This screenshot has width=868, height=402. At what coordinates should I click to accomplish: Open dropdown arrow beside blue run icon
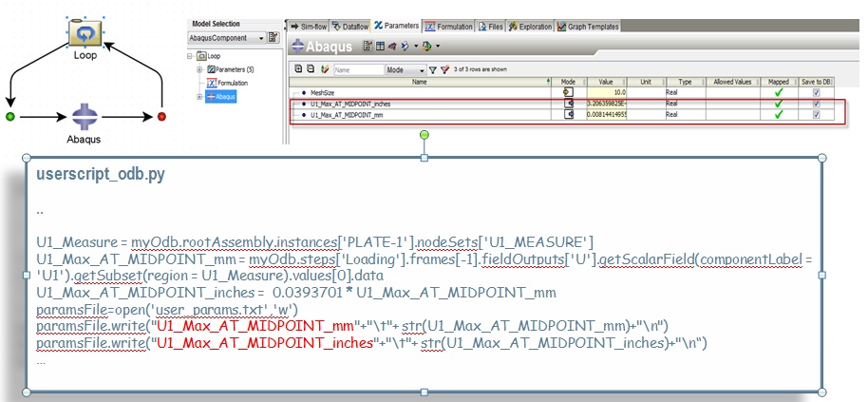tap(416, 46)
